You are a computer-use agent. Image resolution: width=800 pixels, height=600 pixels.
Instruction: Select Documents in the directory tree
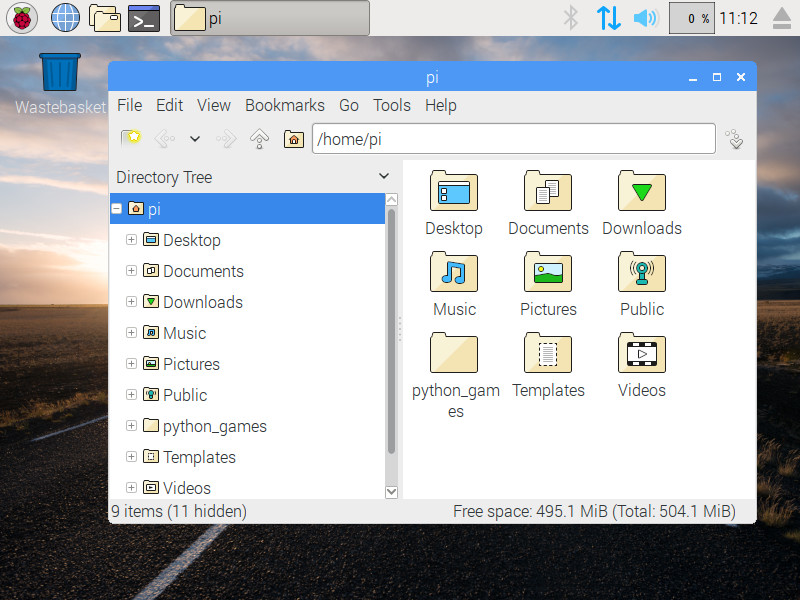click(203, 271)
